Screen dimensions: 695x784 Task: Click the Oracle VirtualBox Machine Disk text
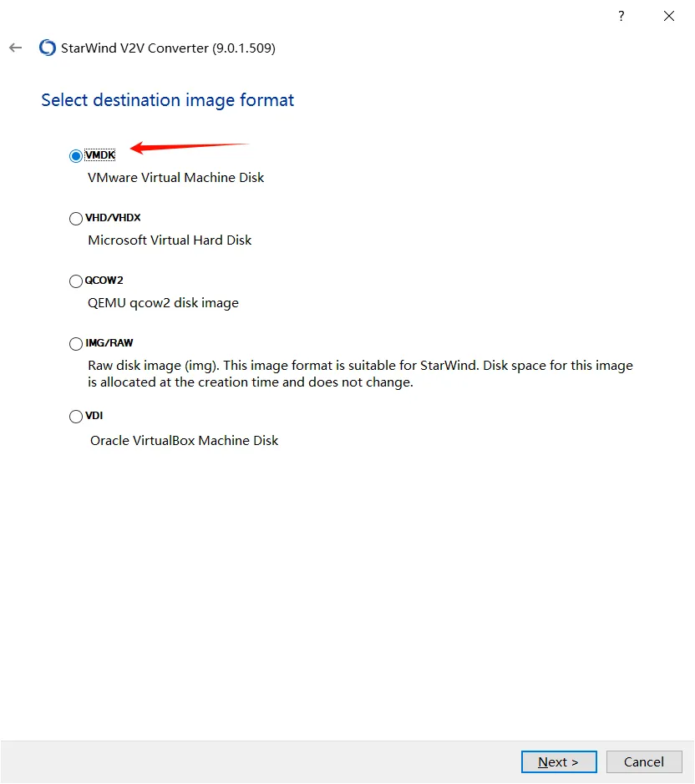click(184, 441)
